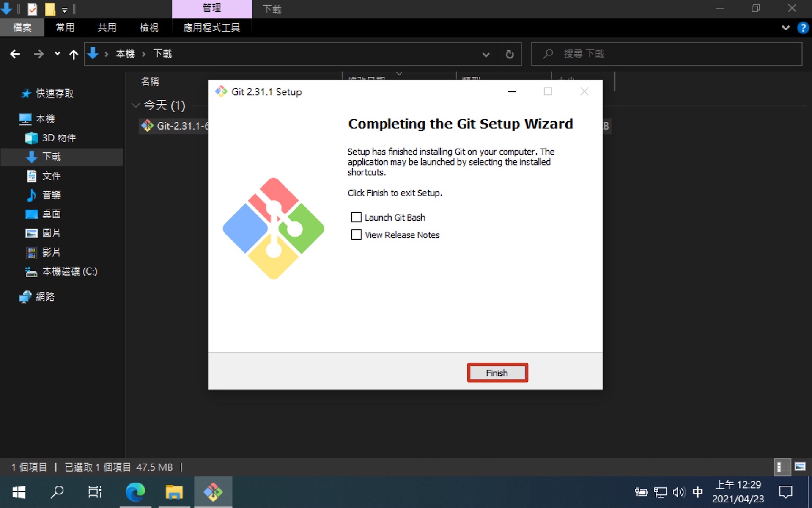The height and width of the screenshot is (508, 812).
Task: Switch to the 常用 ribbon tab
Action: pos(65,28)
